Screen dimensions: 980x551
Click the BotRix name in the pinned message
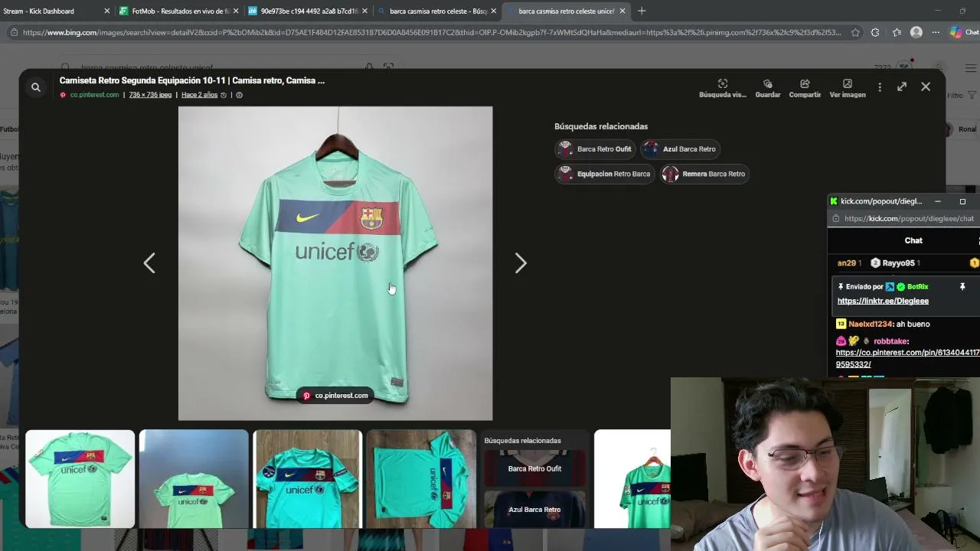917,287
